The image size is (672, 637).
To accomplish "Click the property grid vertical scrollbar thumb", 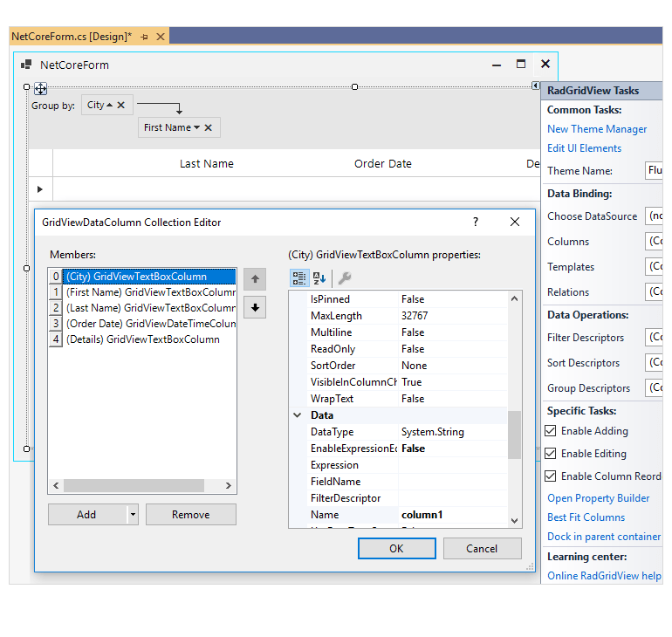I will 514,435.
